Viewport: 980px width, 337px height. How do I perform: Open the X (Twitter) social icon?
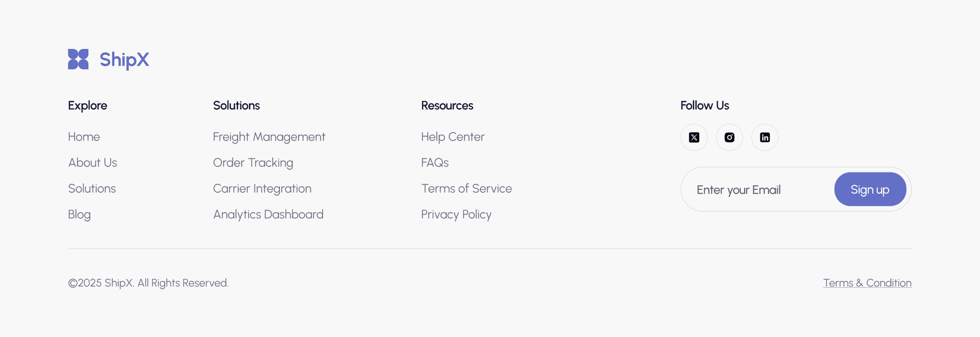[x=694, y=137]
